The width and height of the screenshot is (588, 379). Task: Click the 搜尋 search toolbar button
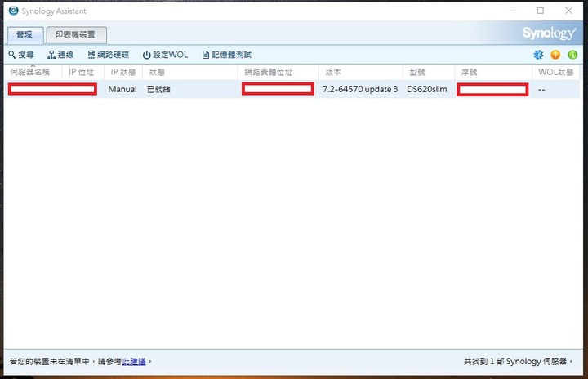[21, 55]
